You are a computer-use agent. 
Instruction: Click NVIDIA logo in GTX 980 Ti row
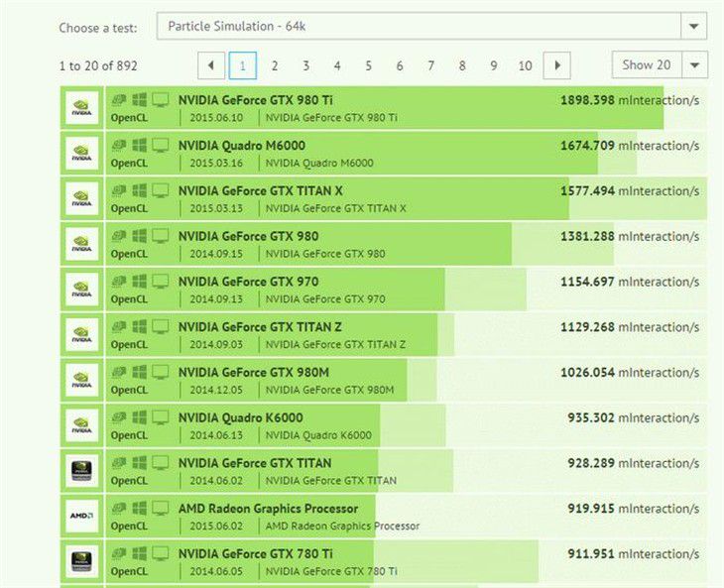(81, 107)
